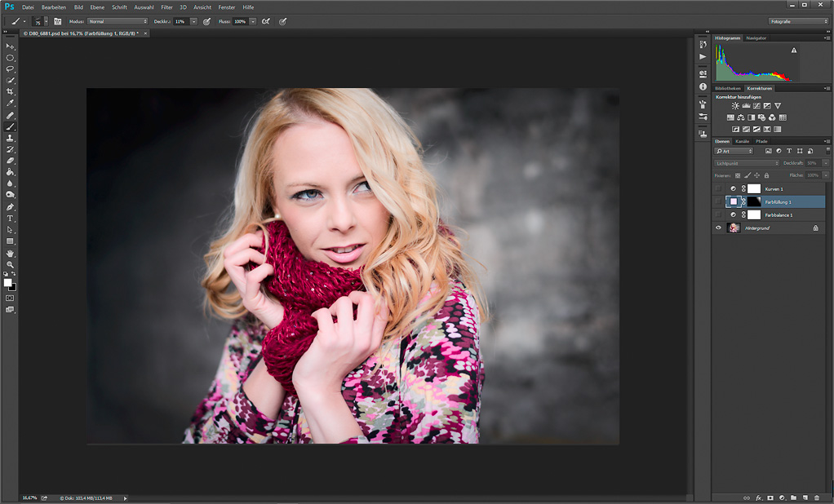The height and width of the screenshot is (504, 834).
Task: Select the Healing Brush tool
Action: pyautogui.click(x=10, y=115)
